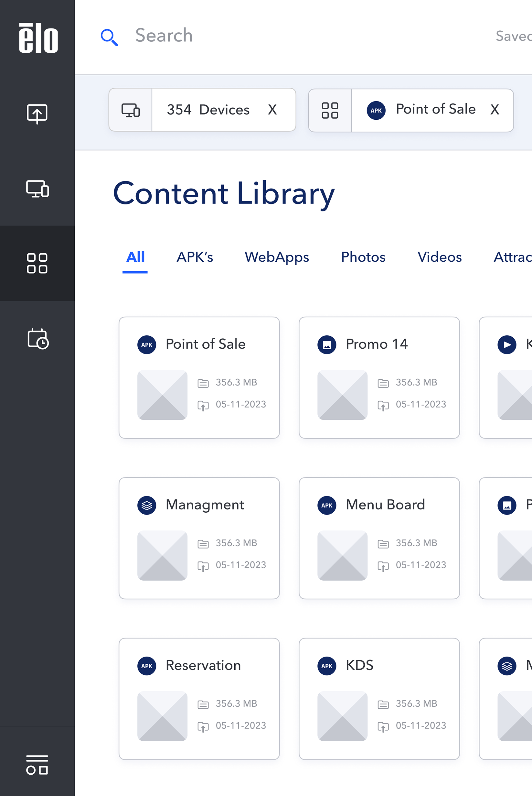532x796 pixels.
Task: Click the layers icon on the cut-off bottom-right card
Action: pos(507,666)
